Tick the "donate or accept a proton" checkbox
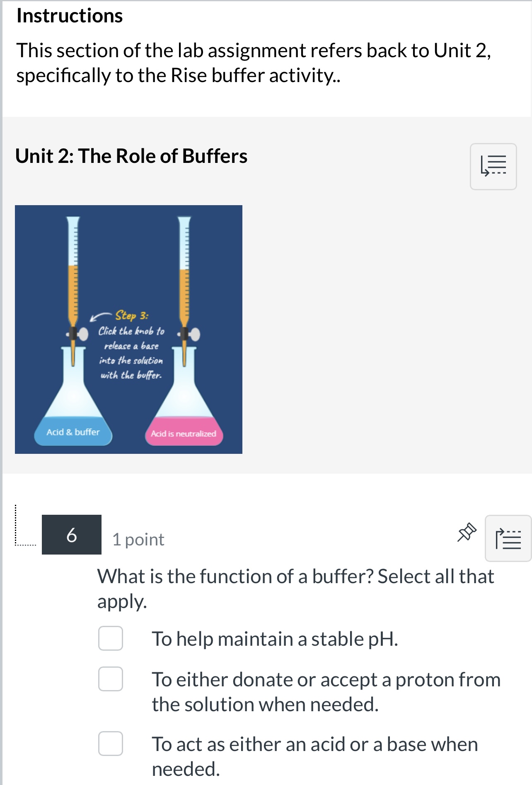Image resolution: width=532 pixels, height=785 pixels. pyautogui.click(x=111, y=679)
